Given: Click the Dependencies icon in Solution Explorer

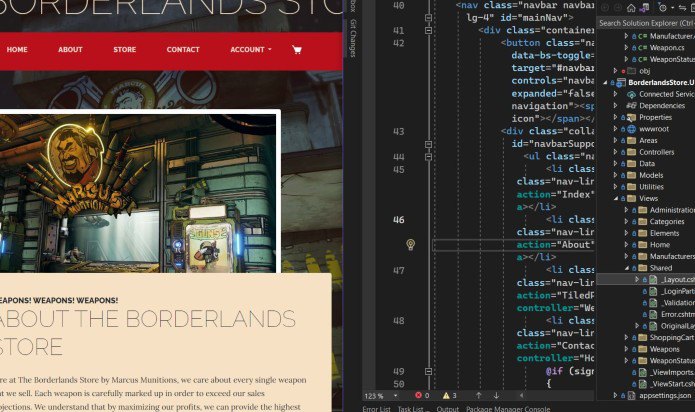Looking at the screenshot, I should (631, 106).
